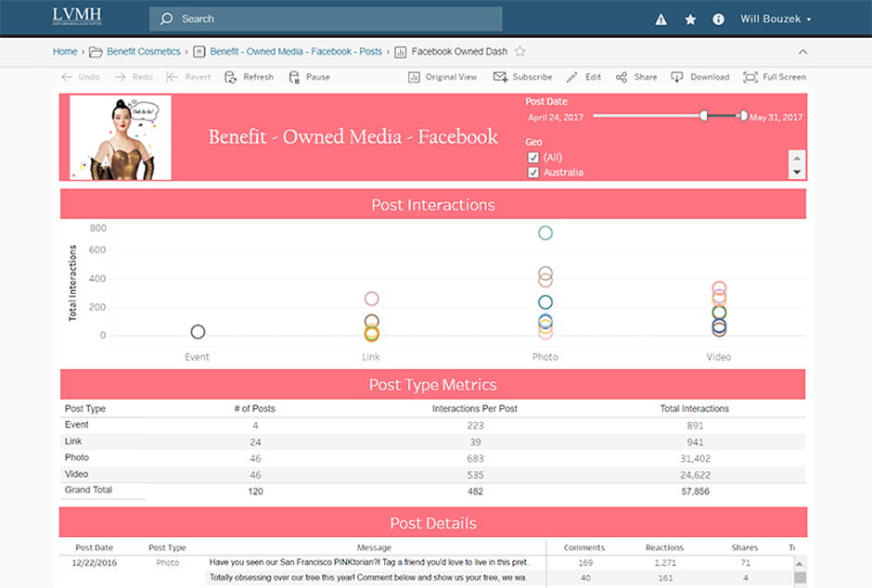Toggle the (All) Geo checkbox
Screen dimensions: 872x588
tap(533, 158)
